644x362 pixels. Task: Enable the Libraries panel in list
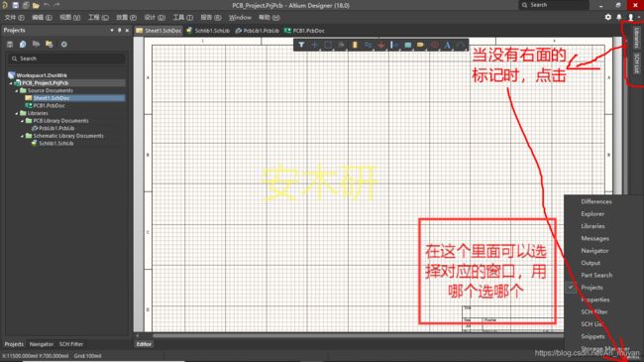click(x=592, y=226)
